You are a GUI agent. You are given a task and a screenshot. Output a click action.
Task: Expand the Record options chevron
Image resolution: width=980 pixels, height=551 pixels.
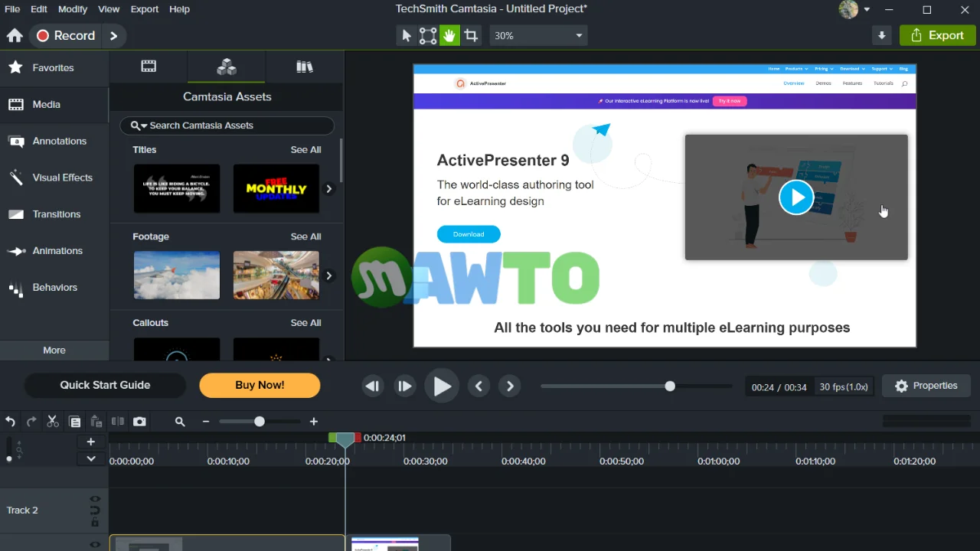[113, 35]
